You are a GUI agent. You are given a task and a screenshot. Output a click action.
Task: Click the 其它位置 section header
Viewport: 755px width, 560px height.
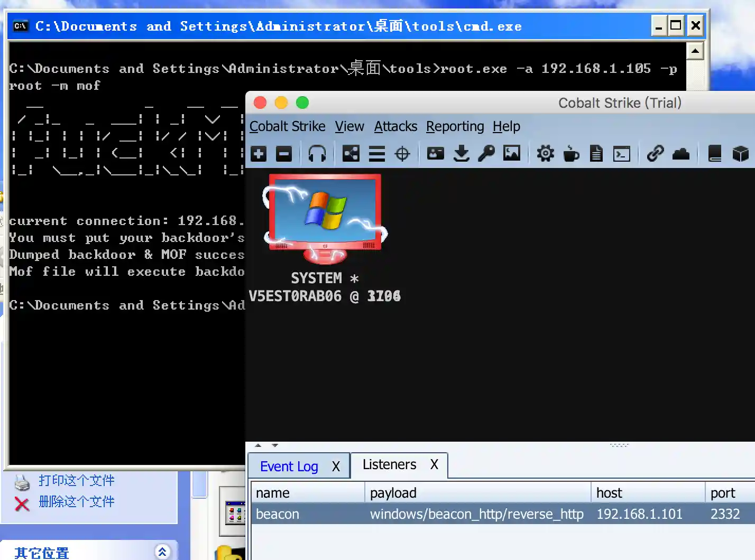click(x=89, y=551)
